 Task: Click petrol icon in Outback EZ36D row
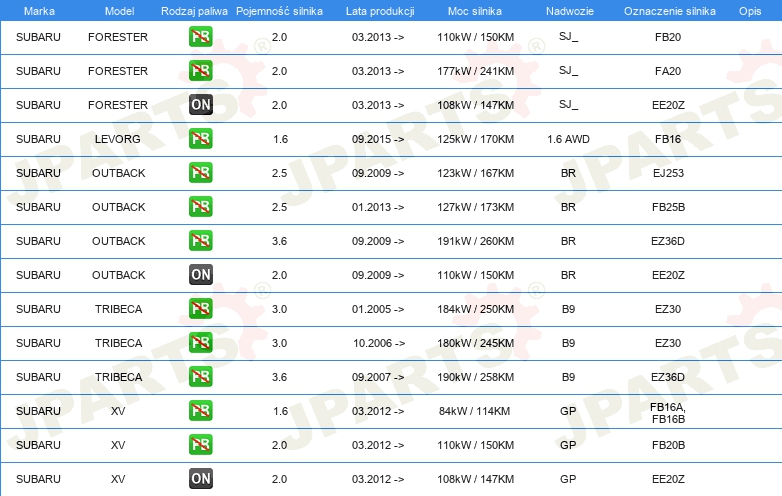200,240
